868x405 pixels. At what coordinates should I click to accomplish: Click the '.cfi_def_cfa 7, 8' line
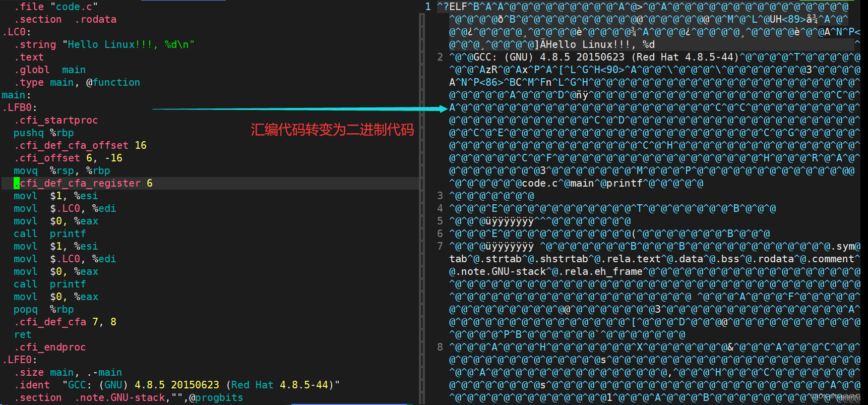pyautogui.click(x=65, y=322)
